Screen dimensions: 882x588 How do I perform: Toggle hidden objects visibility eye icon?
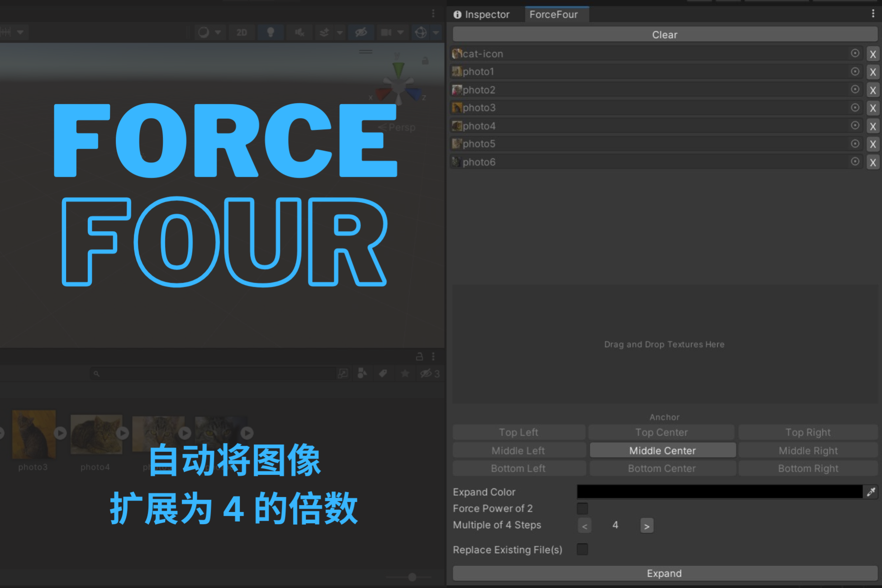[x=361, y=33]
